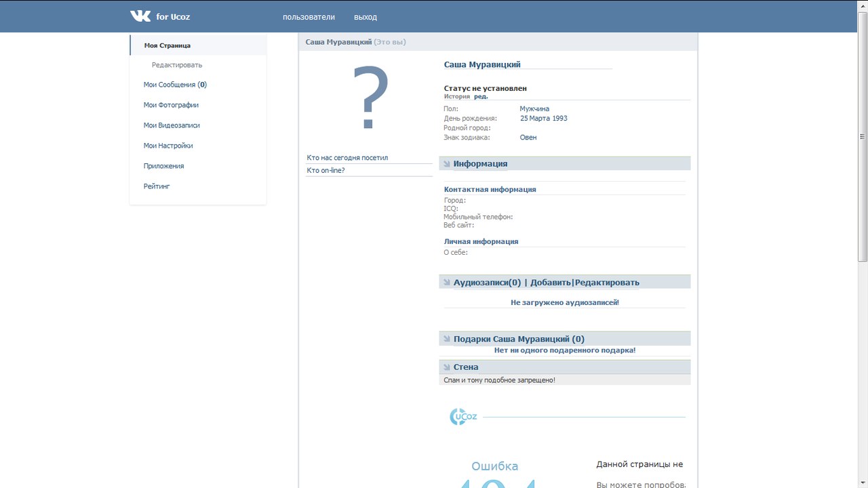Click the Личная информация heading
Screen dimensions: 868x488
[481, 241]
